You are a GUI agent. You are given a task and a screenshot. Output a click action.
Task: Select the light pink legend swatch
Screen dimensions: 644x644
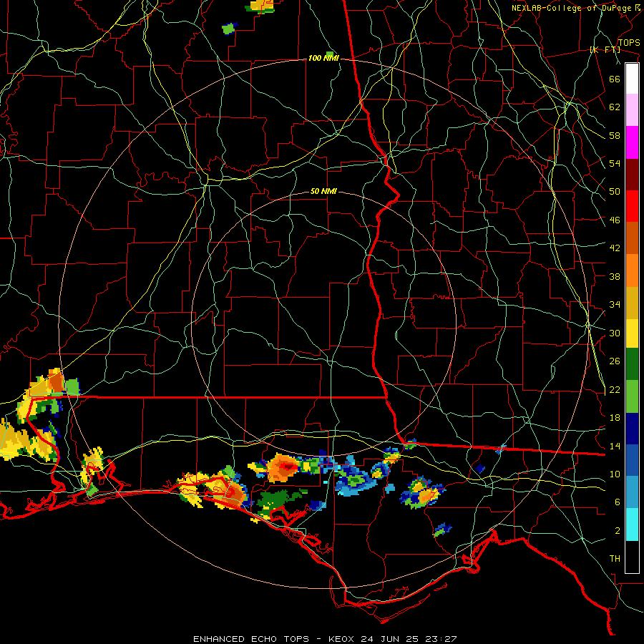coord(632,109)
